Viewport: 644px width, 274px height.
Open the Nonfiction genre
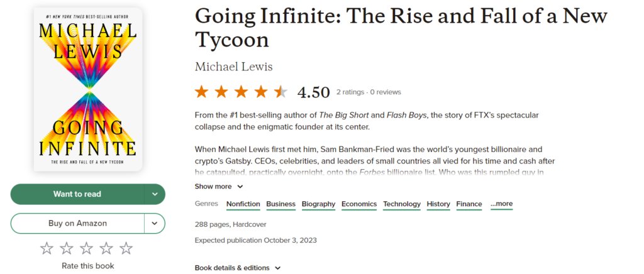[x=243, y=204]
